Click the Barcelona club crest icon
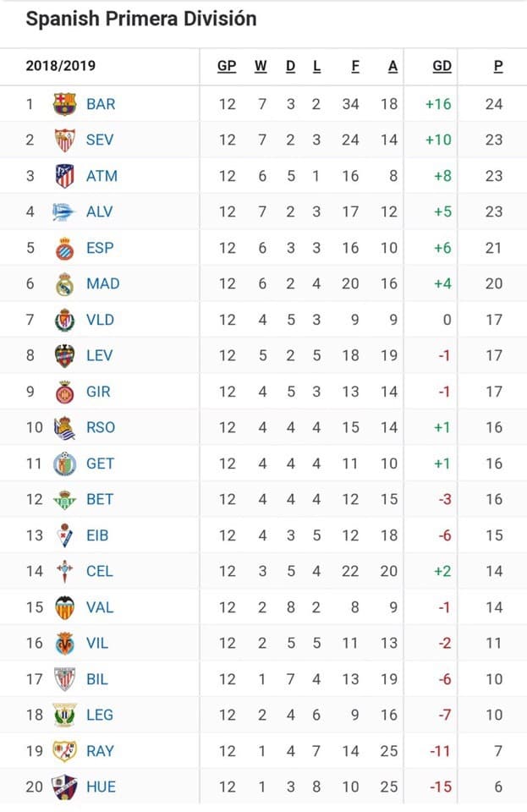Image resolution: width=527 pixels, height=812 pixels. (64, 104)
